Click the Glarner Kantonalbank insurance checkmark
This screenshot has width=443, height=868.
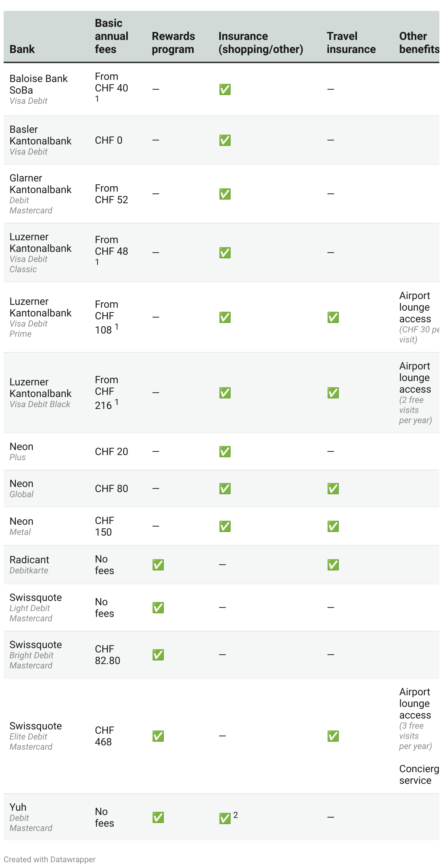(225, 194)
